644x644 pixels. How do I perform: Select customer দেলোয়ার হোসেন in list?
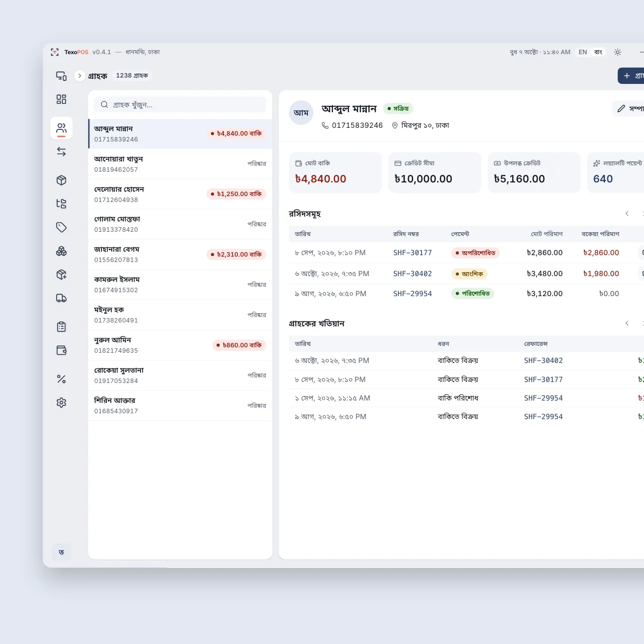coord(180,194)
